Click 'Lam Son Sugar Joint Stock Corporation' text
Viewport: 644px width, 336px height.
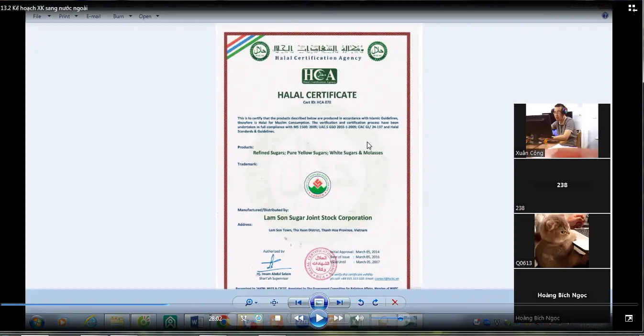point(318,218)
